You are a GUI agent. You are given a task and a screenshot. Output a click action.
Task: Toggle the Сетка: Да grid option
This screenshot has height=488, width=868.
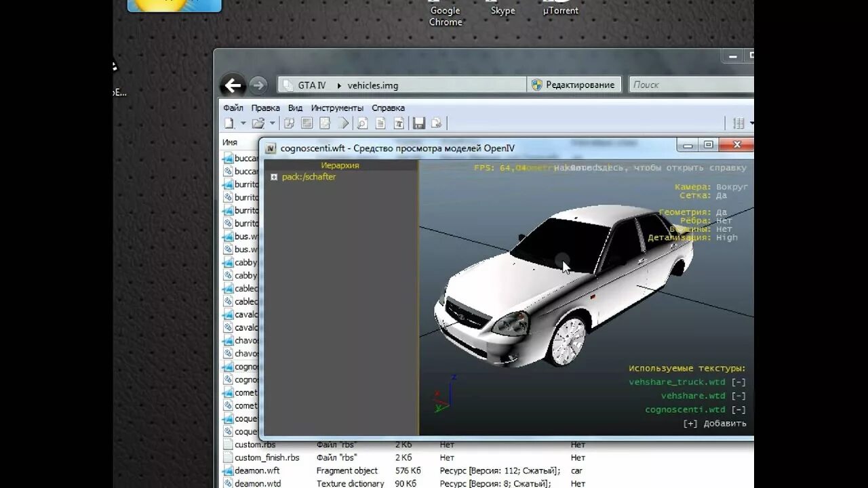pyautogui.click(x=703, y=195)
